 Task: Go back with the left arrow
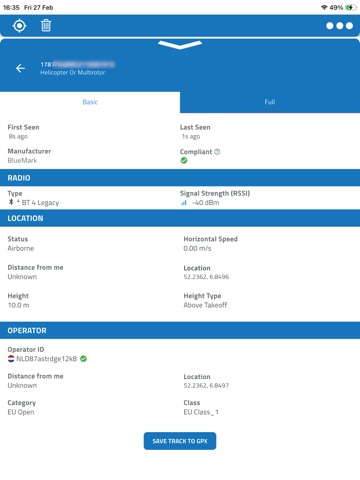pyautogui.click(x=20, y=68)
